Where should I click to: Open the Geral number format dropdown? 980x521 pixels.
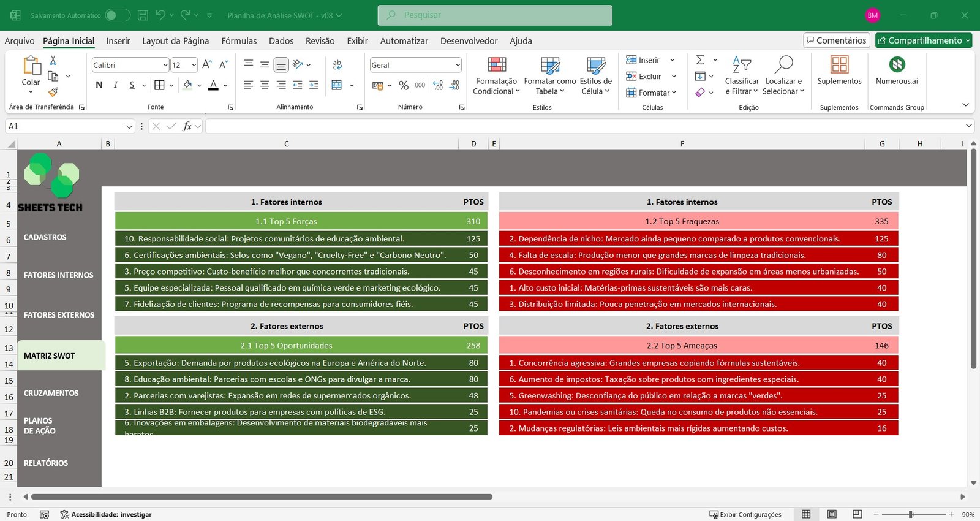(x=458, y=65)
